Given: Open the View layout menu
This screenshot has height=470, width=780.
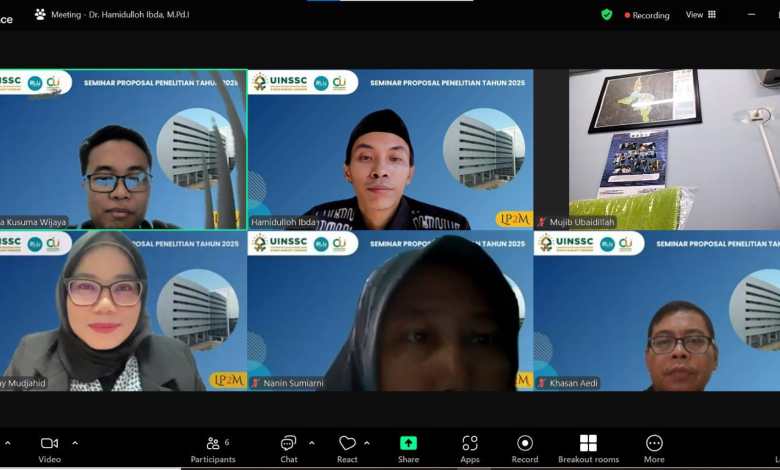Looking at the screenshot, I should 701,15.
